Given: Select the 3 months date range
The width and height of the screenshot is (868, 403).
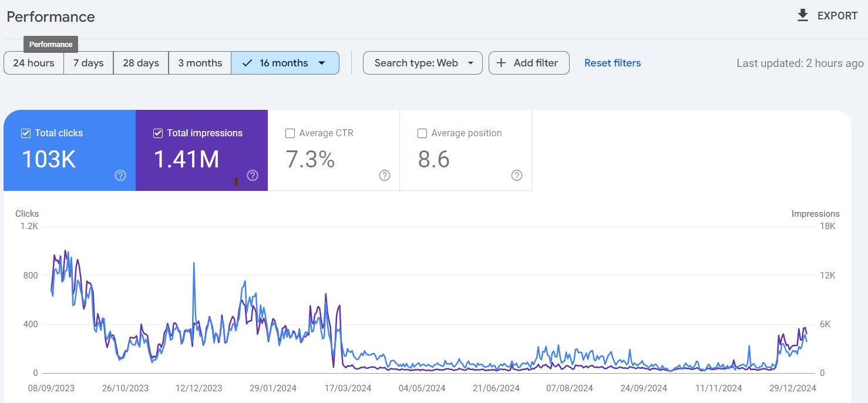Looking at the screenshot, I should 200,63.
